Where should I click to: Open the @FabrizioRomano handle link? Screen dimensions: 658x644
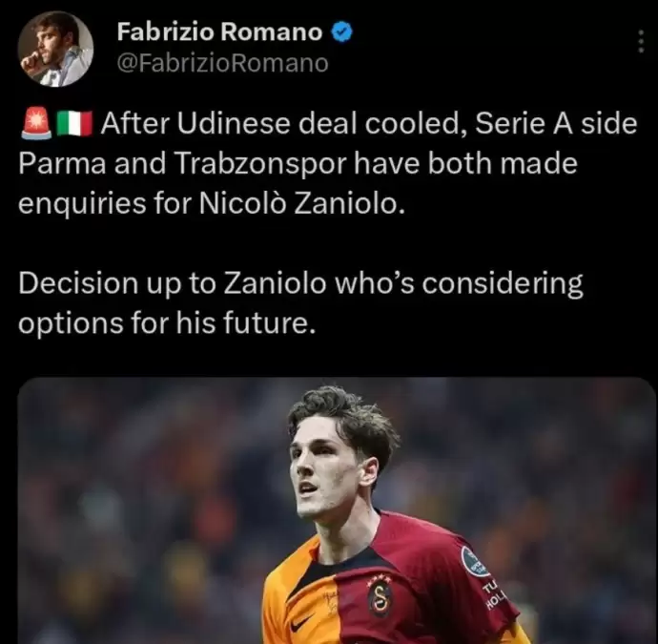(222, 63)
